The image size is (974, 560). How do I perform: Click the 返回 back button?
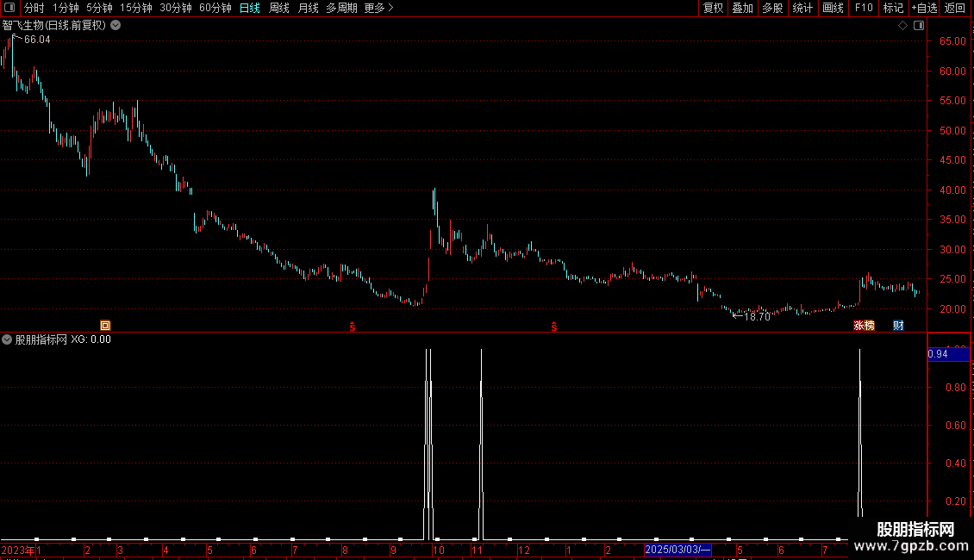point(955,8)
